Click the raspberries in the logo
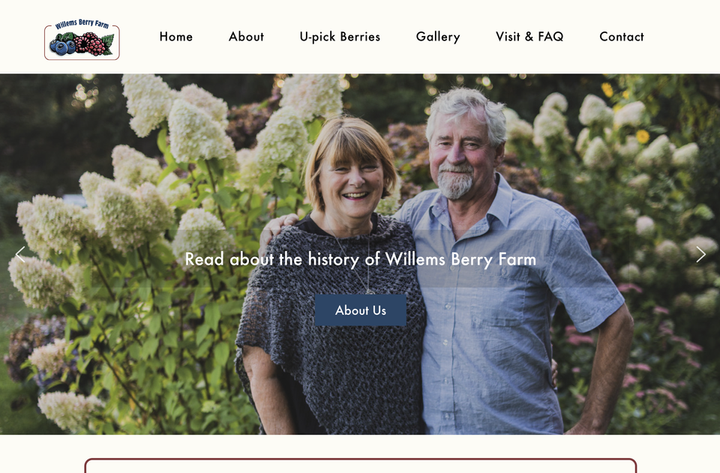This screenshot has height=473, width=720. point(91,44)
